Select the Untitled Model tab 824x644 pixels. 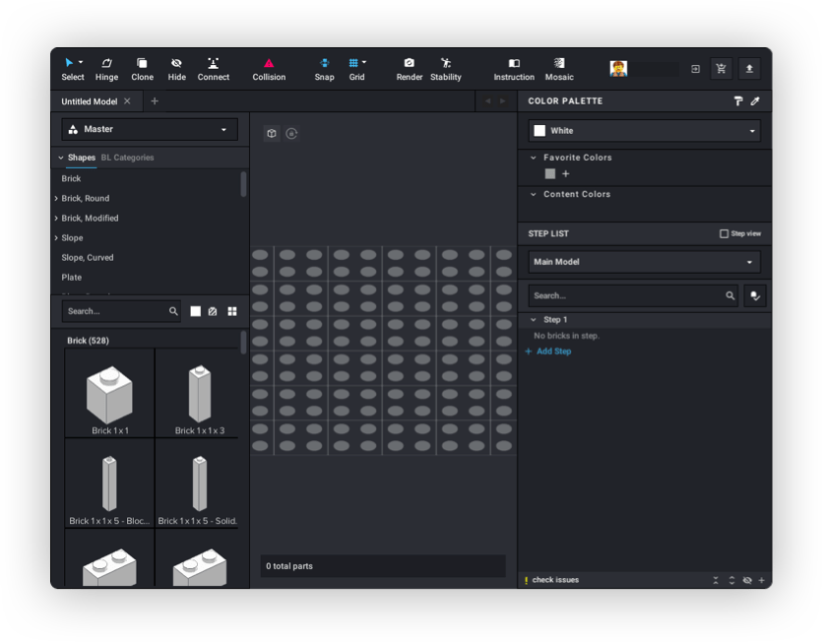(x=91, y=100)
